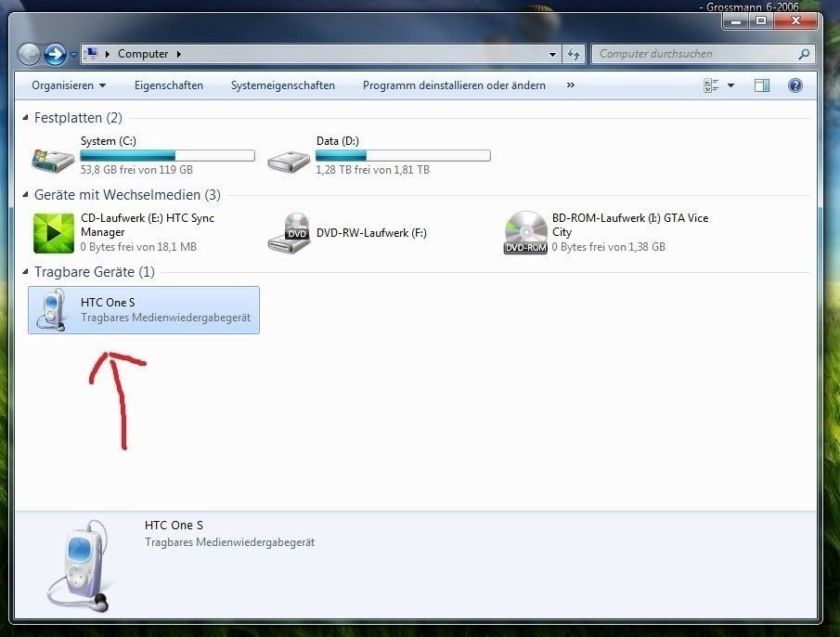The image size is (840, 637).
Task: Open the view options dropdown arrow
Action: pyautogui.click(x=730, y=85)
